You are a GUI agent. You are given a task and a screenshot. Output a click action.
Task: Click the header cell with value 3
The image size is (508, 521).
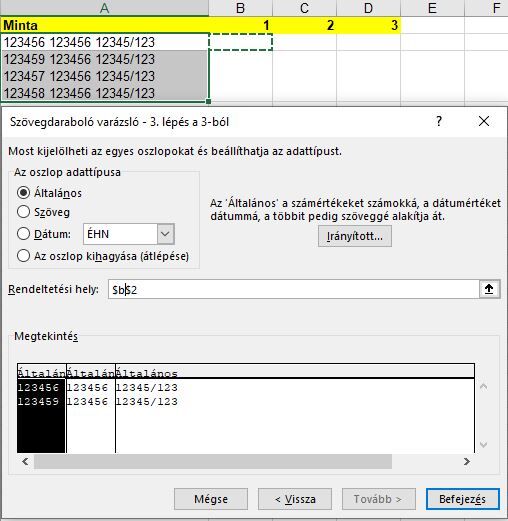pos(368,25)
